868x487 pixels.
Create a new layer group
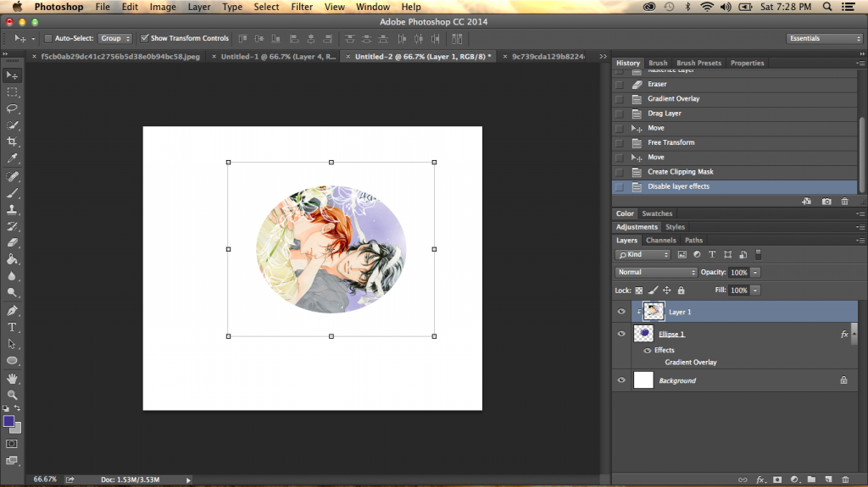click(811, 479)
